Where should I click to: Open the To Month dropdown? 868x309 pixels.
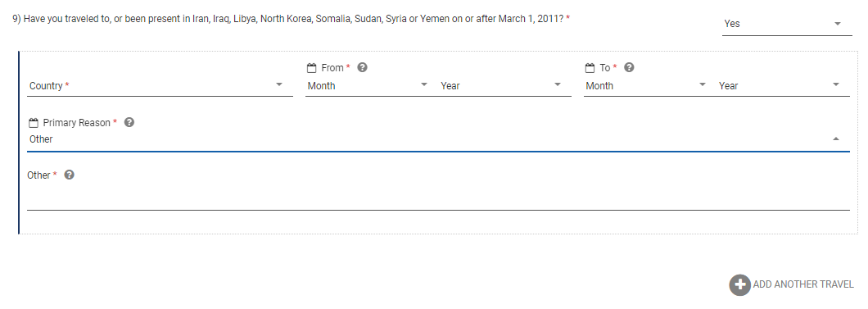point(647,86)
